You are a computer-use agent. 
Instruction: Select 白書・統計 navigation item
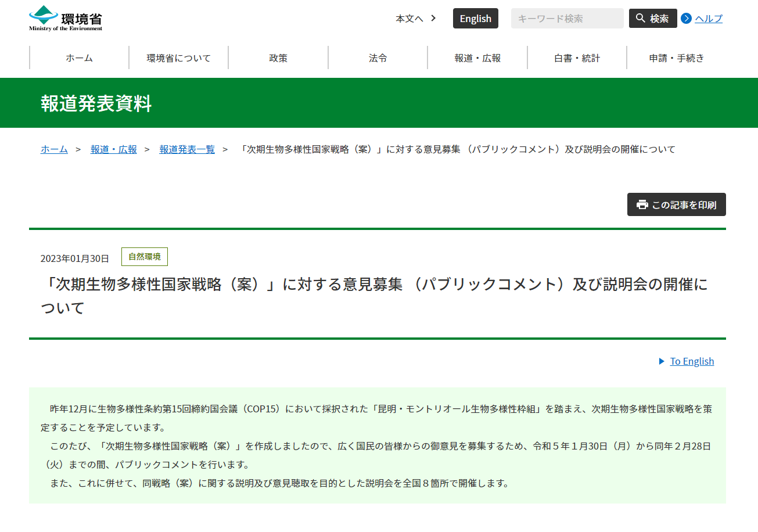point(577,58)
